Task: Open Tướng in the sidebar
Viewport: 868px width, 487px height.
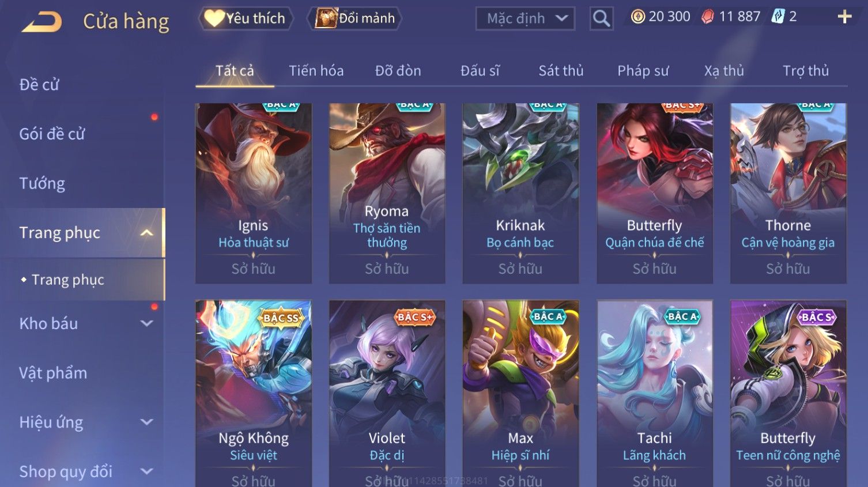Action: coord(42,184)
